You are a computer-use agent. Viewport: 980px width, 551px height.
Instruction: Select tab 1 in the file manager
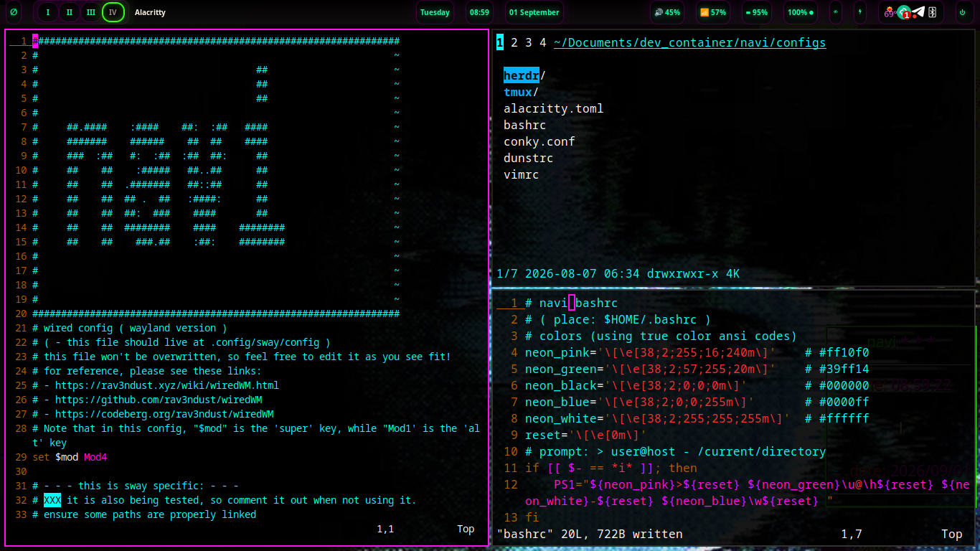coord(500,42)
